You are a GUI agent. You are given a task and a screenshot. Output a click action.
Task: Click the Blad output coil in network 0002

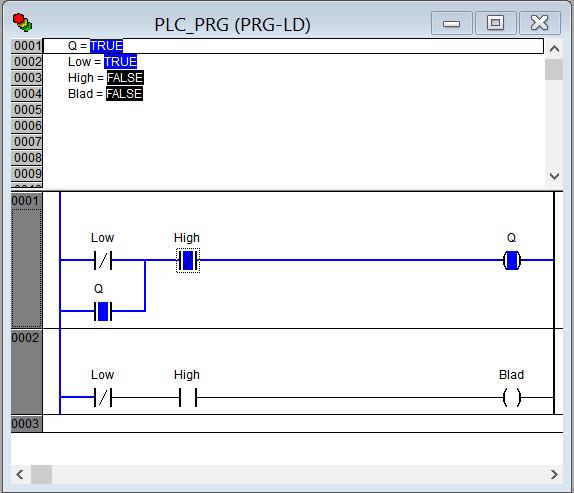click(x=512, y=397)
